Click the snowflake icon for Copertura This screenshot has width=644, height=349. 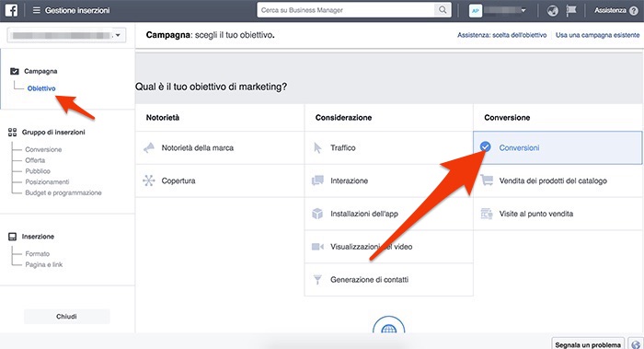click(x=149, y=180)
